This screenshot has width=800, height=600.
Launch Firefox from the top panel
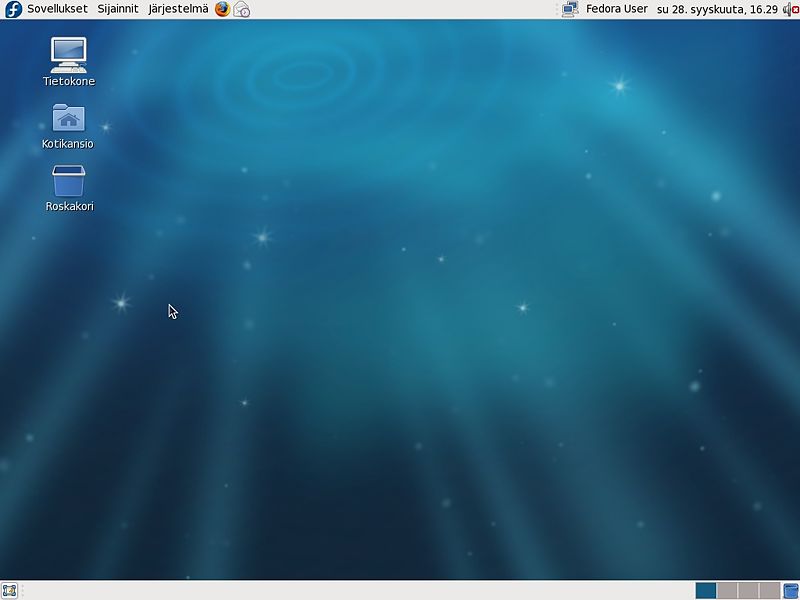point(222,9)
